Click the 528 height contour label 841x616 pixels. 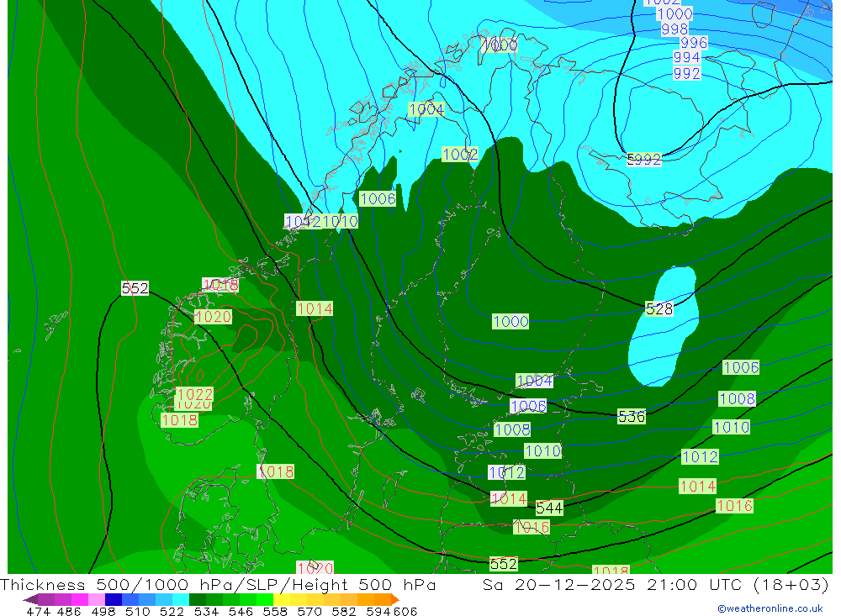point(659,309)
